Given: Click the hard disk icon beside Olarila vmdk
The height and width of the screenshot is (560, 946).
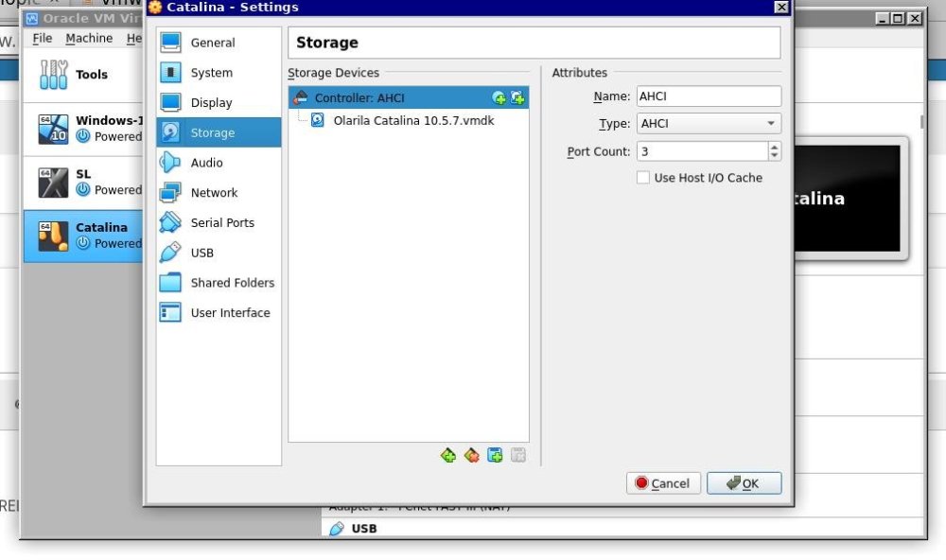Looking at the screenshot, I should coord(317,120).
